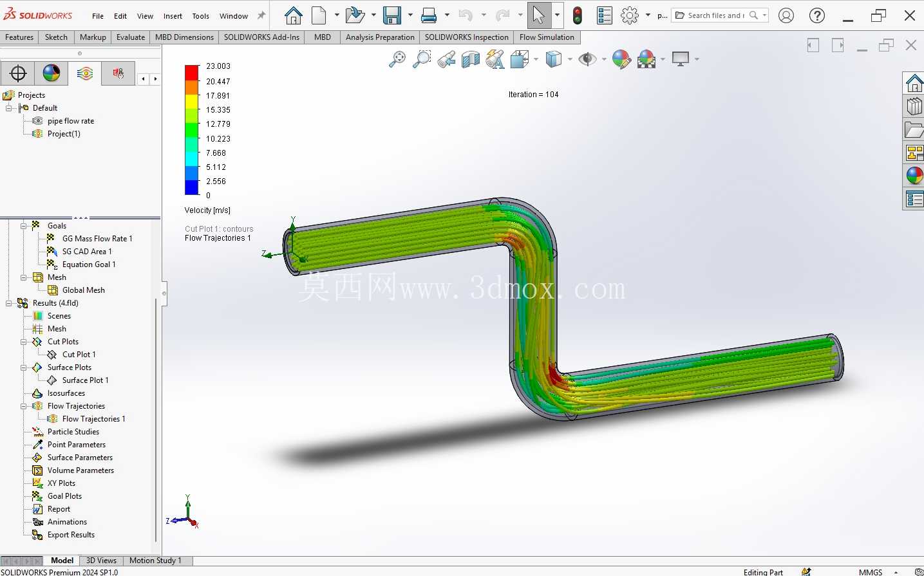Screen dimensions: 924x576
Task: Open the Save dropdown arrow
Action: (410, 15)
